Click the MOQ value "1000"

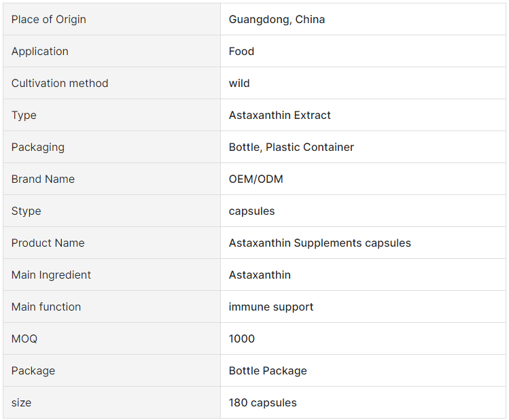pyautogui.click(x=242, y=338)
